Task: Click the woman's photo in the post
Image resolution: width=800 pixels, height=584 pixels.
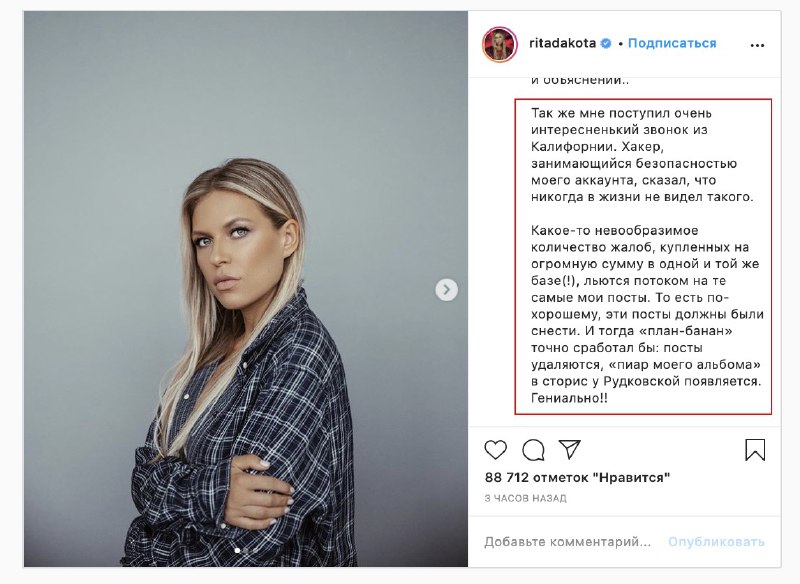Action: pos(246,289)
